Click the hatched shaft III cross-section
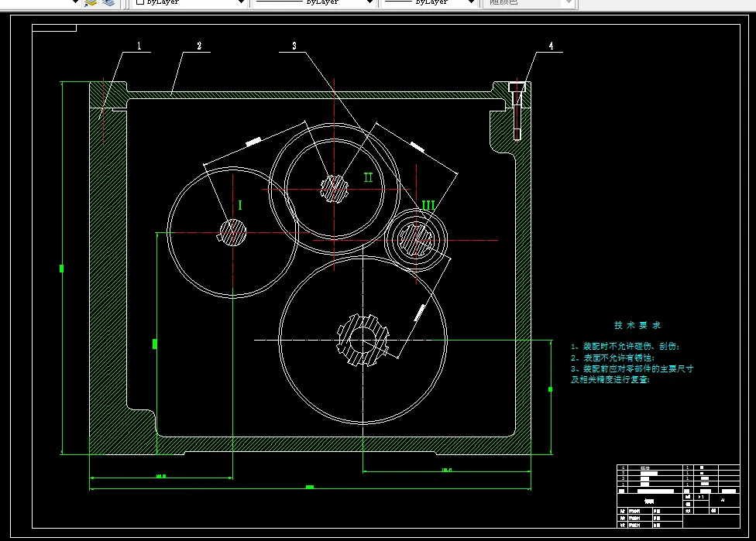756x541 pixels. click(x=416, y=239)
